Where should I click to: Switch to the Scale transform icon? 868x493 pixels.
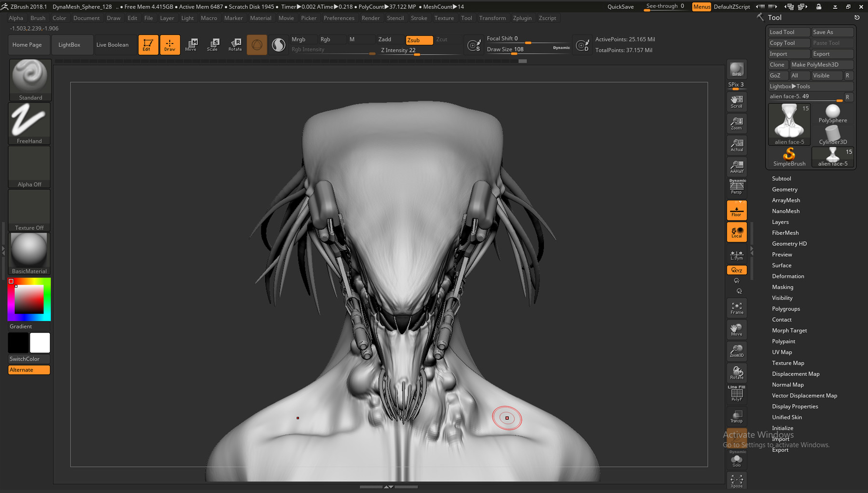pos(213,44)
